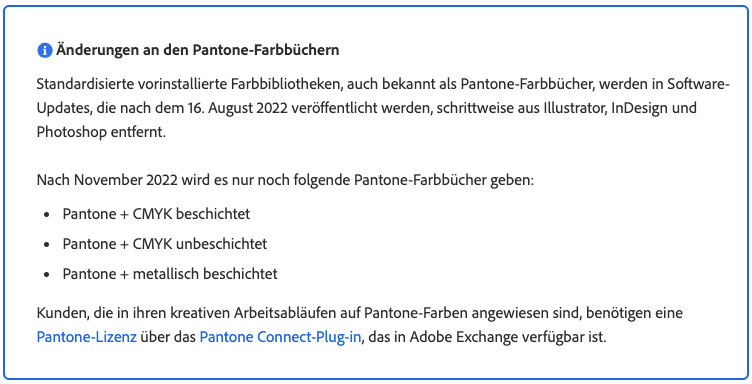Click heading Änderungen an den Pantone-Farbbüchern
752x384 pixels.
pyautogui.click(x=198, y=50)
